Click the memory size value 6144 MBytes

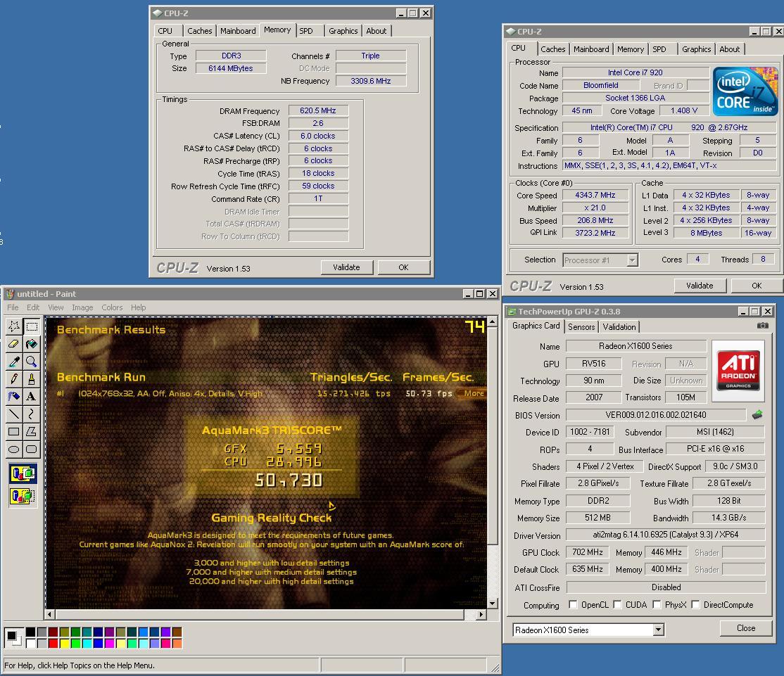[231, 68]
